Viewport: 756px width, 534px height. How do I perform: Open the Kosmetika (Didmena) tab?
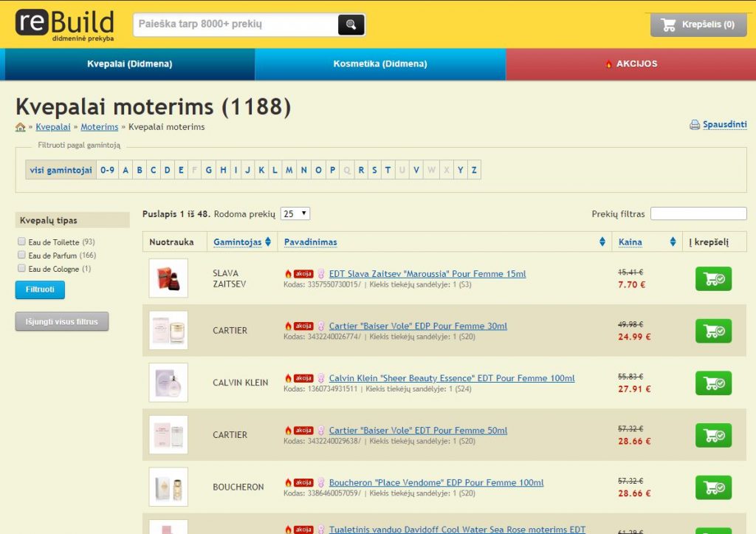[380, 64]
